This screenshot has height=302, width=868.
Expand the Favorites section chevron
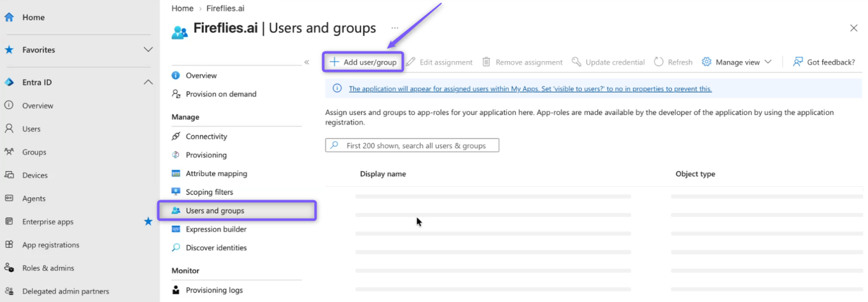[148, 50]
